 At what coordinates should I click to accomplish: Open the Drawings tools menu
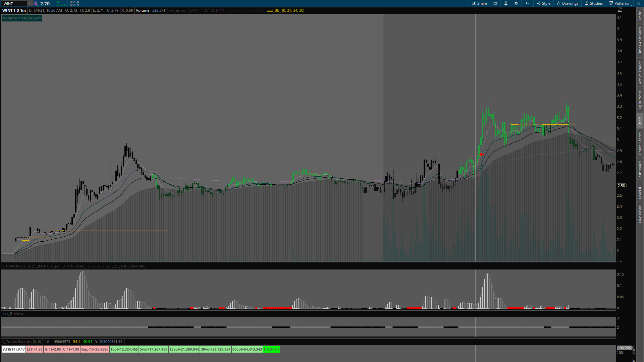click(x=568, y=3)
